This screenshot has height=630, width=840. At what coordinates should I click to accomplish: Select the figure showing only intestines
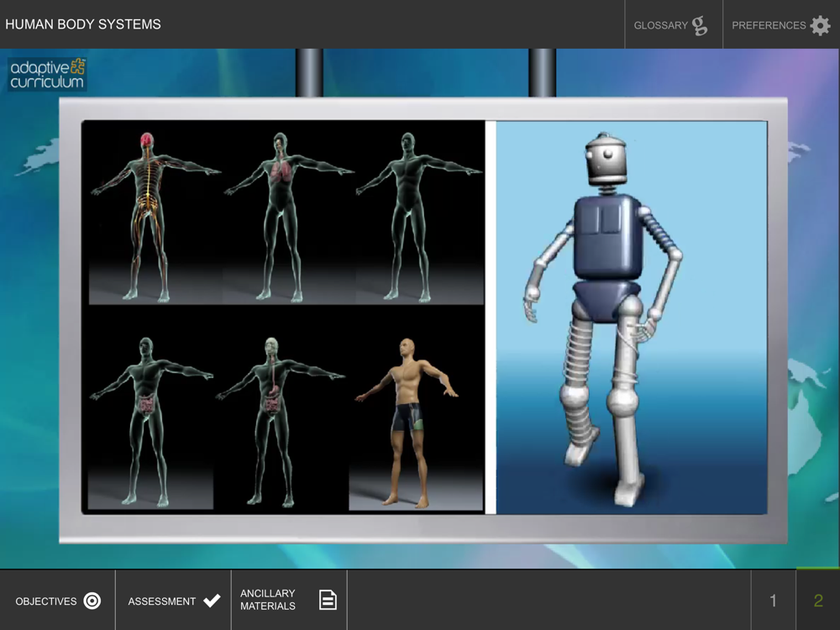(150, 423)
